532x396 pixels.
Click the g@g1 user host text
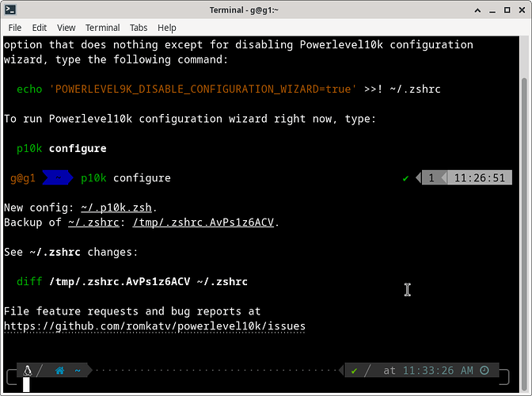pyautogui.click(x=23, y=178)
